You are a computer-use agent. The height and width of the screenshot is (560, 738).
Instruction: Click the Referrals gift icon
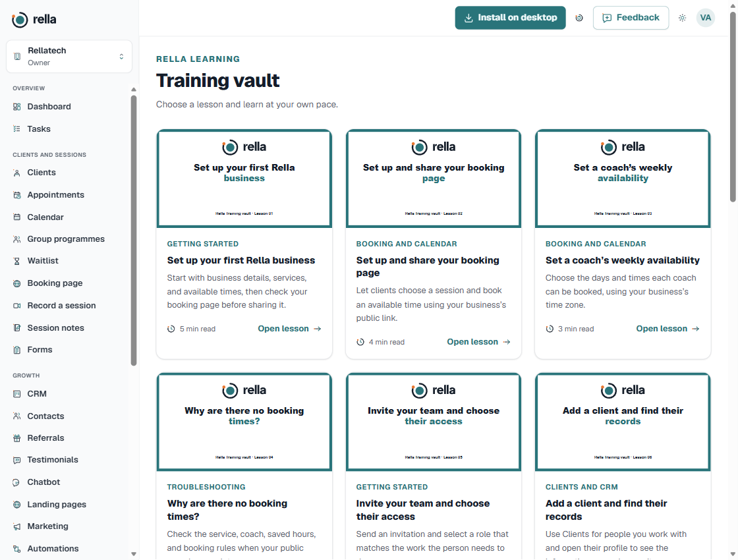[x=17, y=438]
